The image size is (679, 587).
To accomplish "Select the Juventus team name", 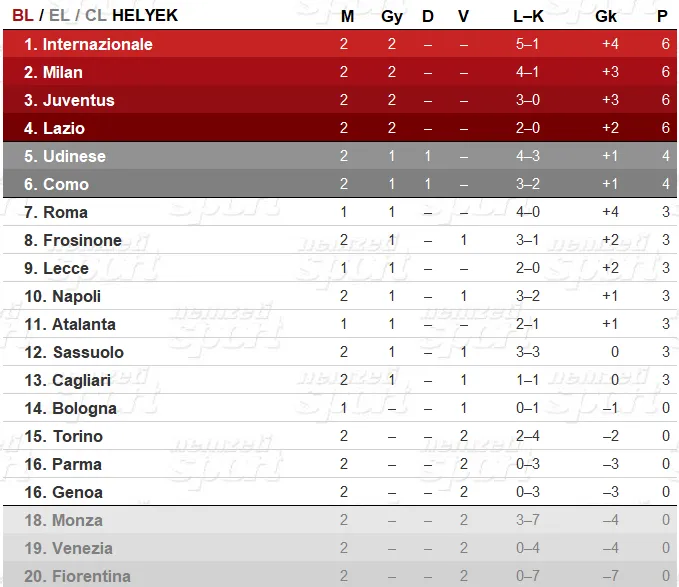I will [78, 100].
